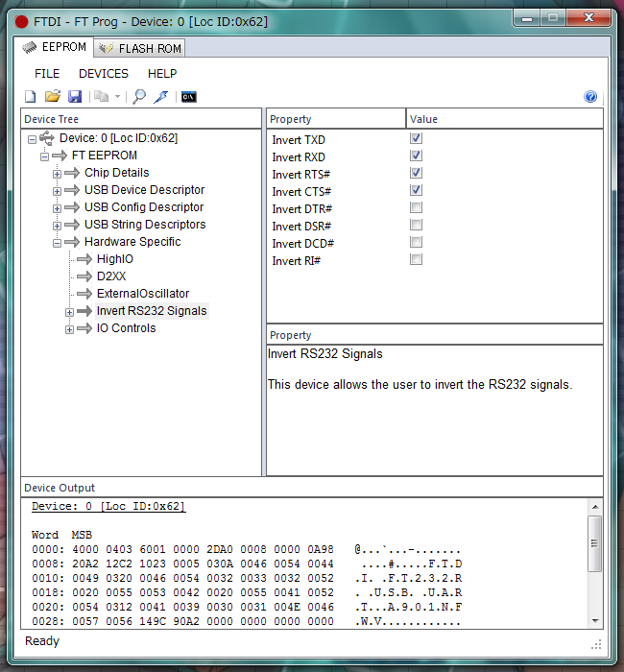Screen dimensions: 624x672
Task: Click hex row 0008 in Device Output
Action: (x=247, y=564)
